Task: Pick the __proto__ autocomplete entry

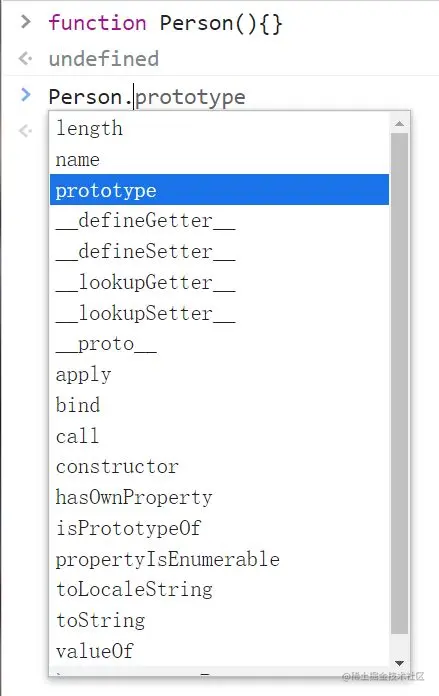Action: 219,344
